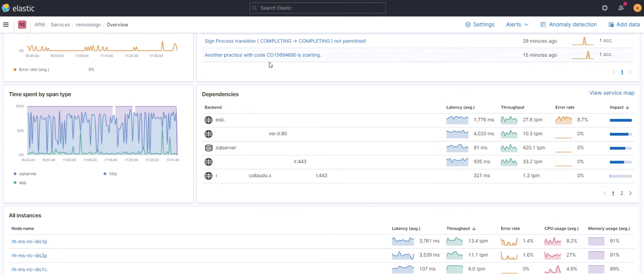Screen dimensions: 644x275
Task: Open the hamburger navigation menu
Action: tap(6, 25)
